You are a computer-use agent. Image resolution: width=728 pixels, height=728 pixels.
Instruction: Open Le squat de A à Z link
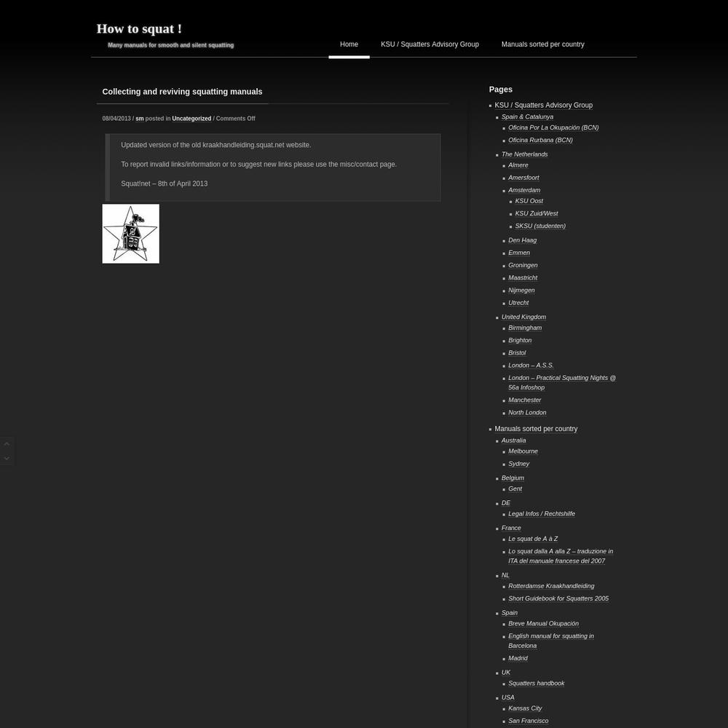533,539
